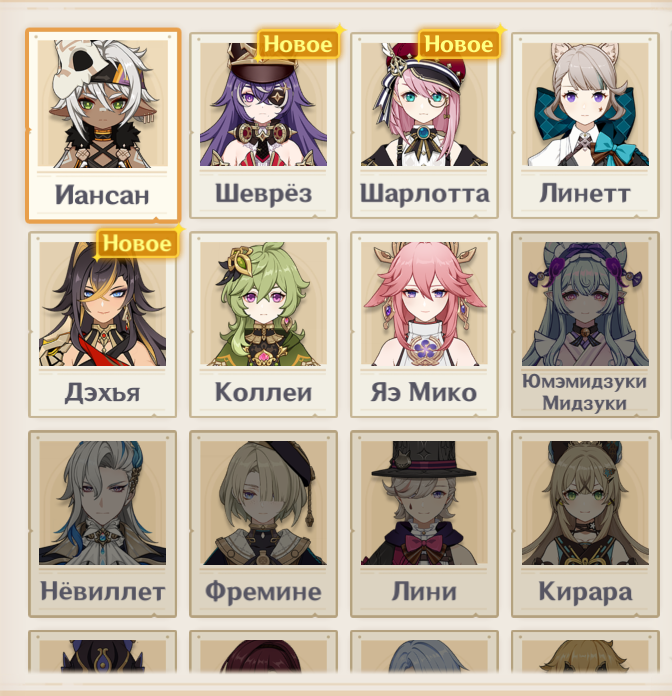Choose the Нёвиллет character portrait

point(103,503)
